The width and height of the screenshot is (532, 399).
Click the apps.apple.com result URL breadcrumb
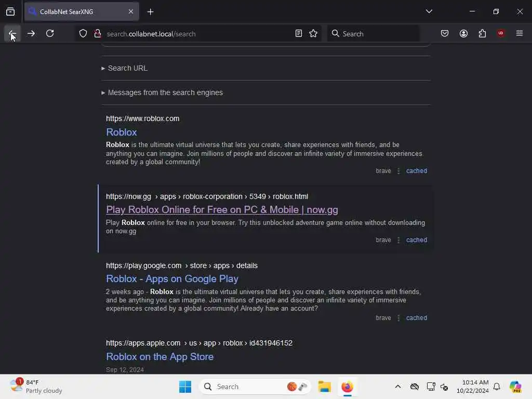point(199,343)
